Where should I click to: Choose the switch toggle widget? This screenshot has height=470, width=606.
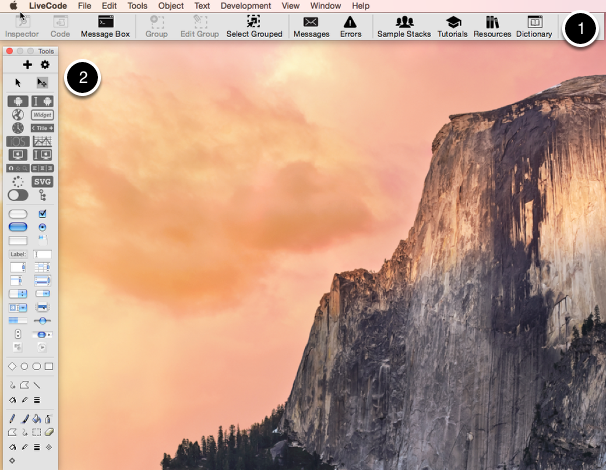point(18,195)
